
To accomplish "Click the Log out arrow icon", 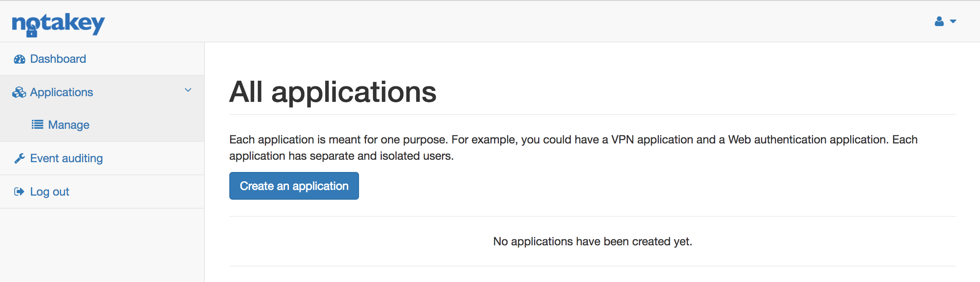I will 19,192.
